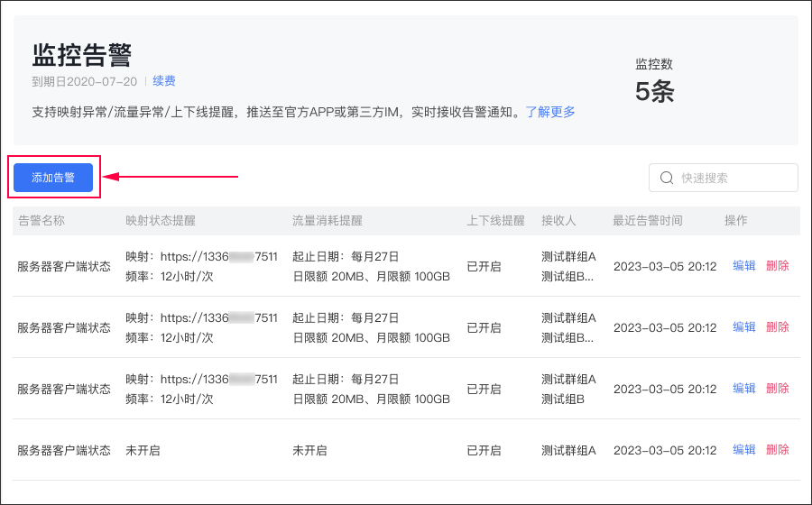
Task: Click the 5条 monitor count
Action: tap(654, 91)
